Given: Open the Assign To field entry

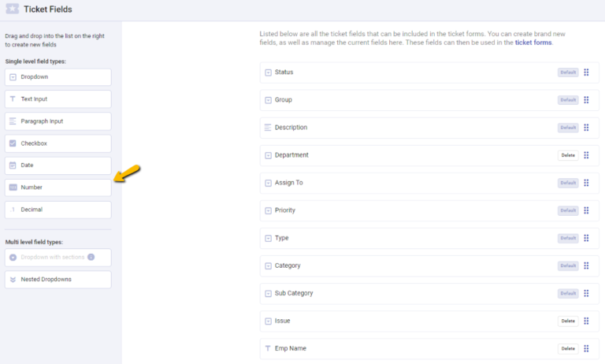Looking at the screenshot, I should click(429, 183).
